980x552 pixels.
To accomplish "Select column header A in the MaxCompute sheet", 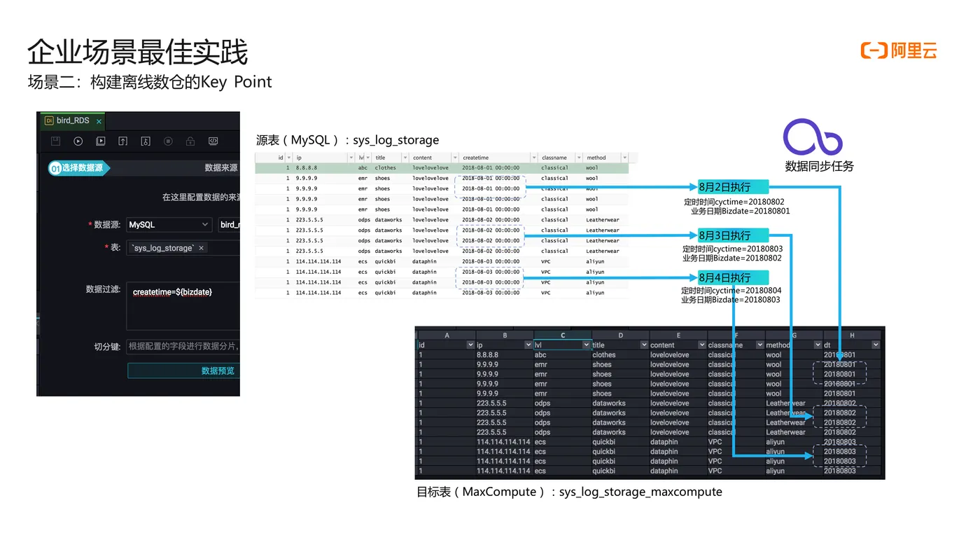I will click(447, 335).
